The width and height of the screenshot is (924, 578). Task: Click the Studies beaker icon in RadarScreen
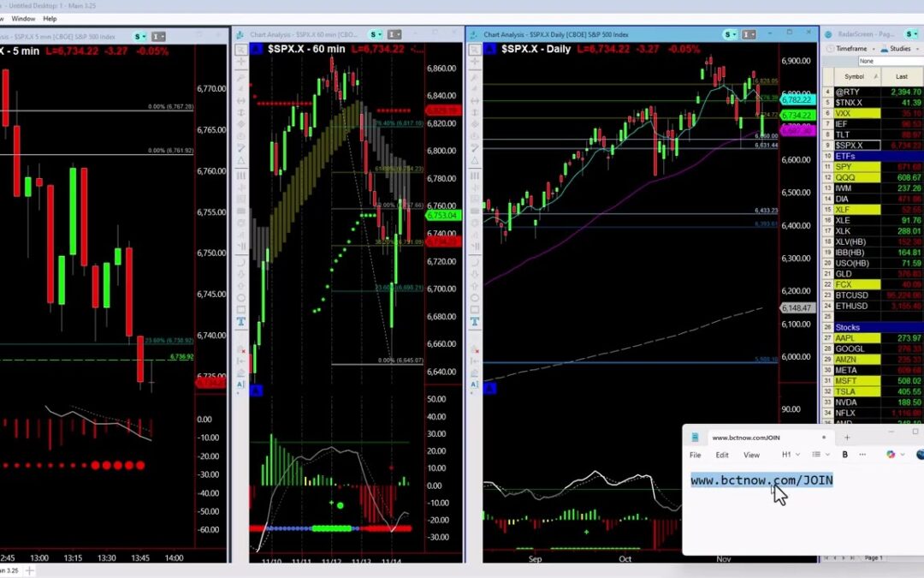click(885, 48)
